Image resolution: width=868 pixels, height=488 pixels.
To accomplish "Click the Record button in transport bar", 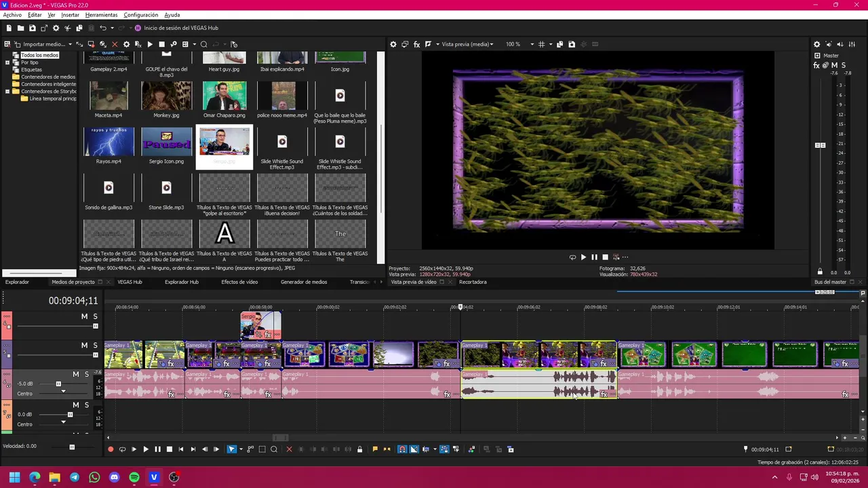I will [111, 449].
